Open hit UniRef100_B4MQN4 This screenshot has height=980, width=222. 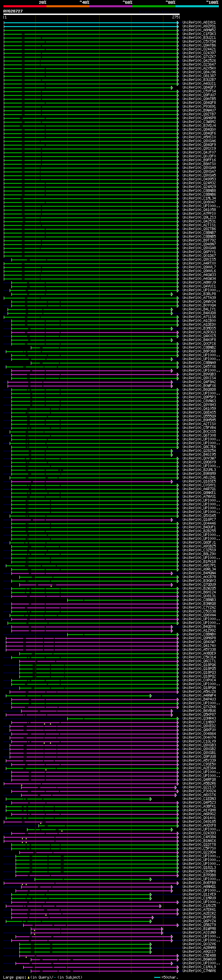(199, 573)
